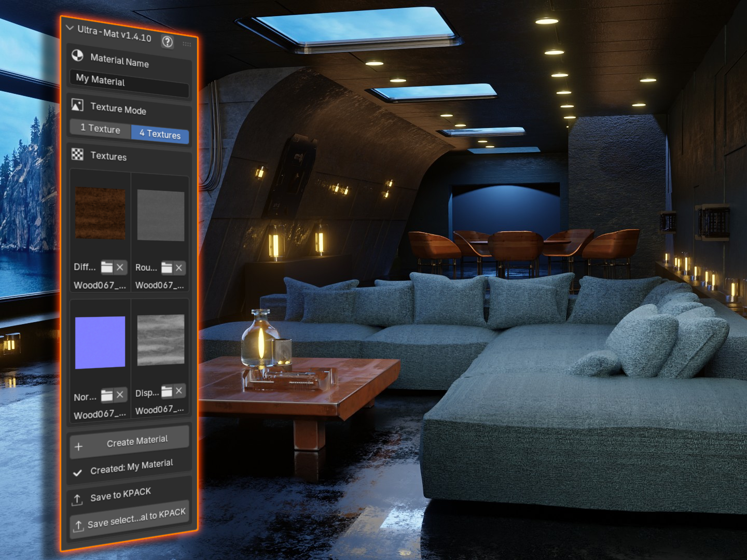Clear the Displacement texture slot
The image size is (747, 560).
tap(179, 390)
